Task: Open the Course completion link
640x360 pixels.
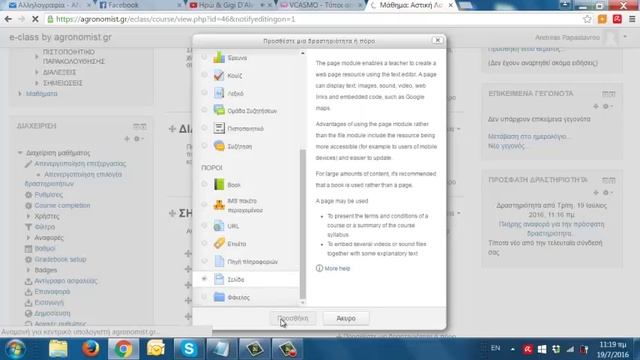Action: point(62,205)
